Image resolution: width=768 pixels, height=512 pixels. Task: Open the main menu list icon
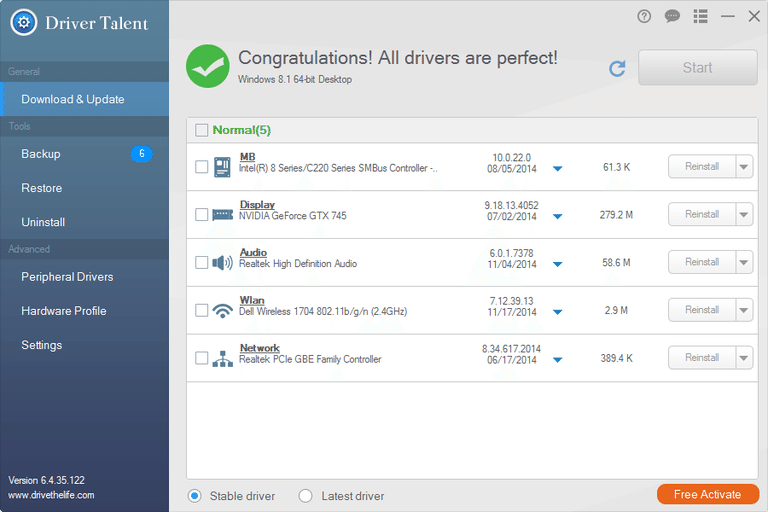[x=700, y=17]
